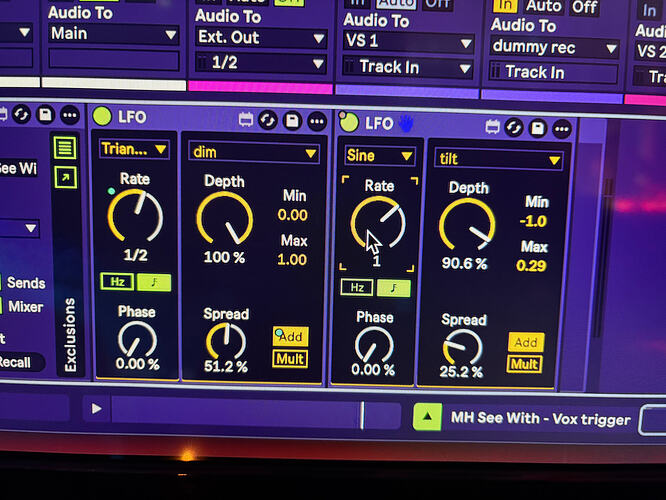Select Hz rate mode on Sine LFO

(357, 288)
